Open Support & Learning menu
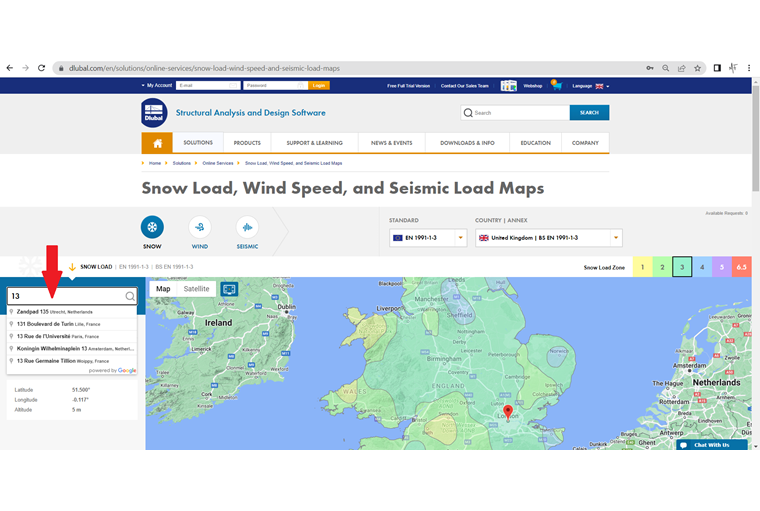The height and width of the screenshot is (511, 760). point(315,143)
